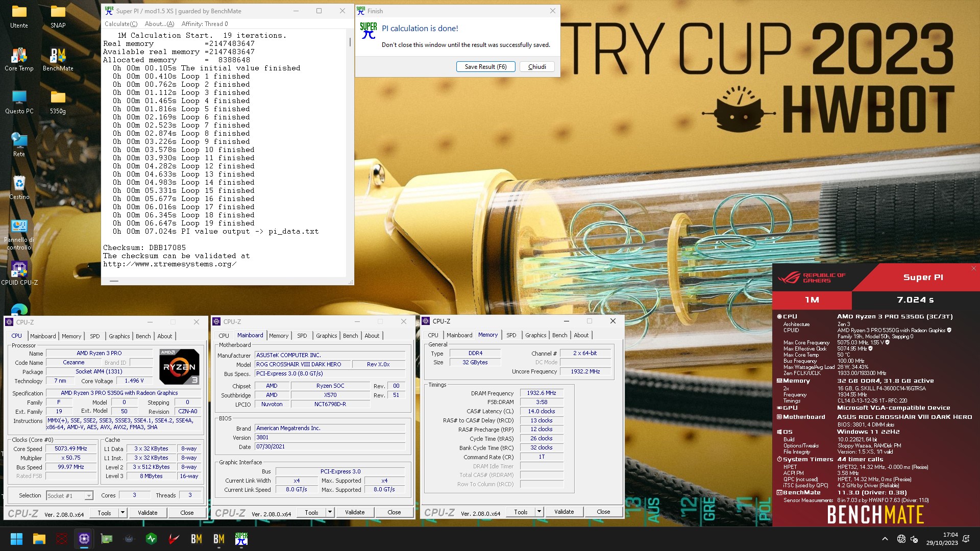Switch to Super PI in the taskbar
The height and width of the screenshot is (551, 980).
point(241,539)
